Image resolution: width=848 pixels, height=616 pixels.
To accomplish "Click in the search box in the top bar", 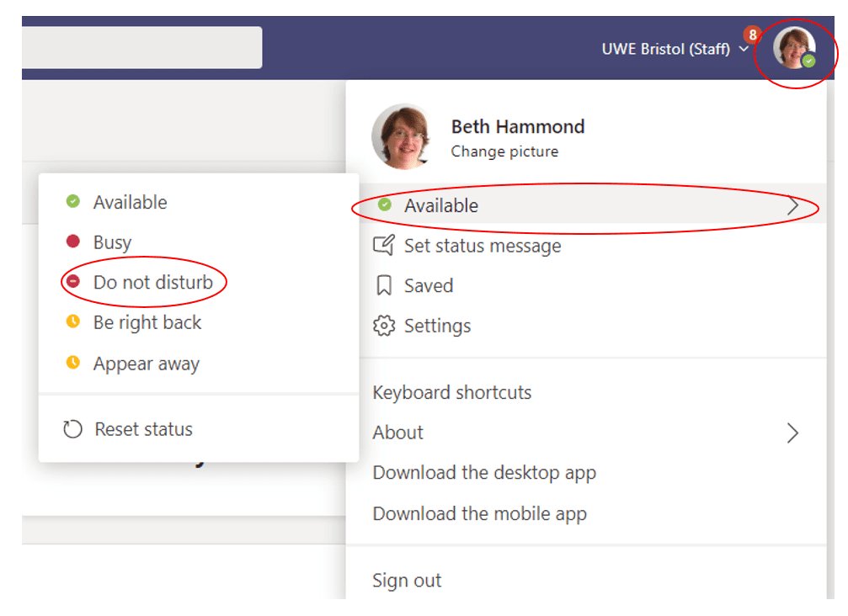I will [x=141, y=48].
